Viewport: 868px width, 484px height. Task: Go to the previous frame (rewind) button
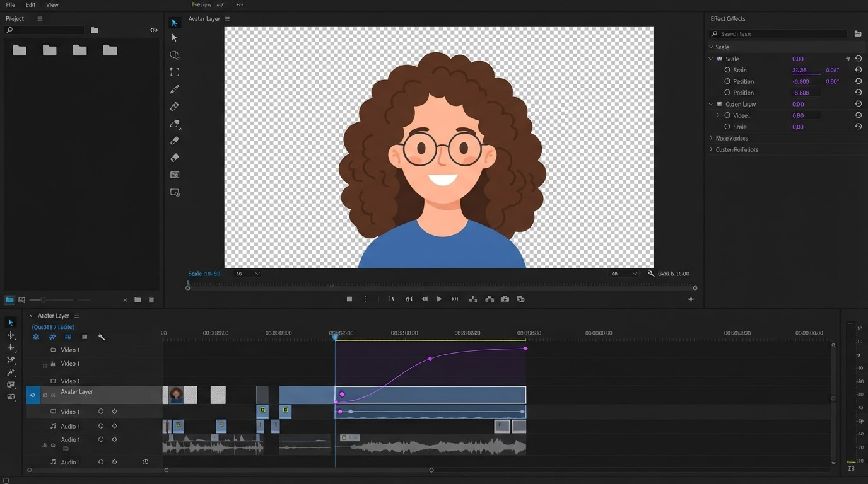pyautogui.click(x=425, y=299)
